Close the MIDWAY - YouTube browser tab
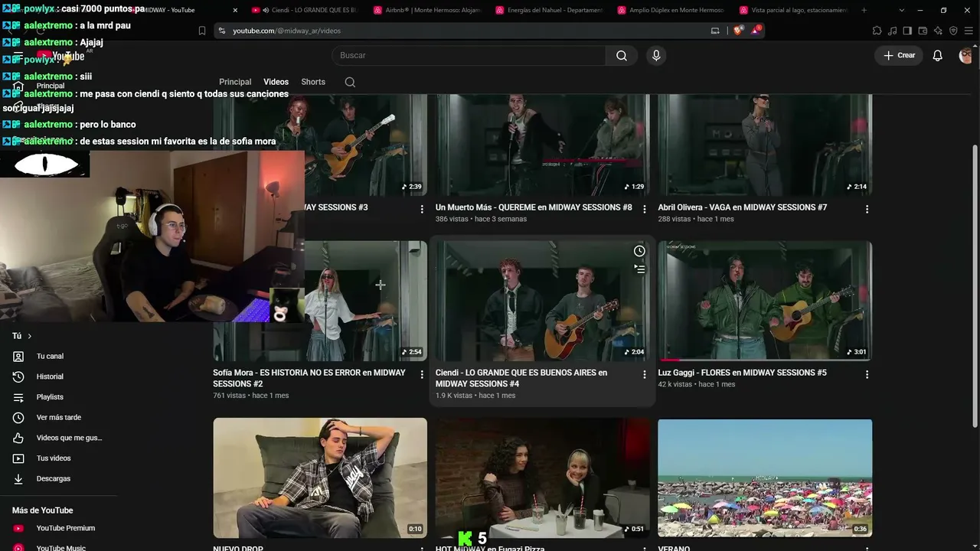Viewport: 980px width, 551px height. [x=235, y=10]
